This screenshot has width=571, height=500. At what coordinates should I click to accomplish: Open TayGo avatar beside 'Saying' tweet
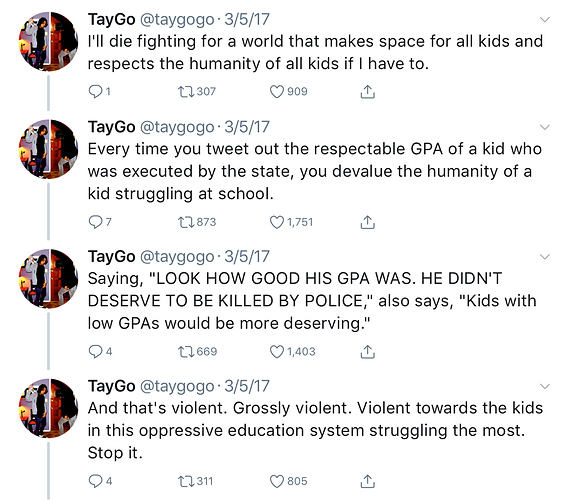coord(48,278)
